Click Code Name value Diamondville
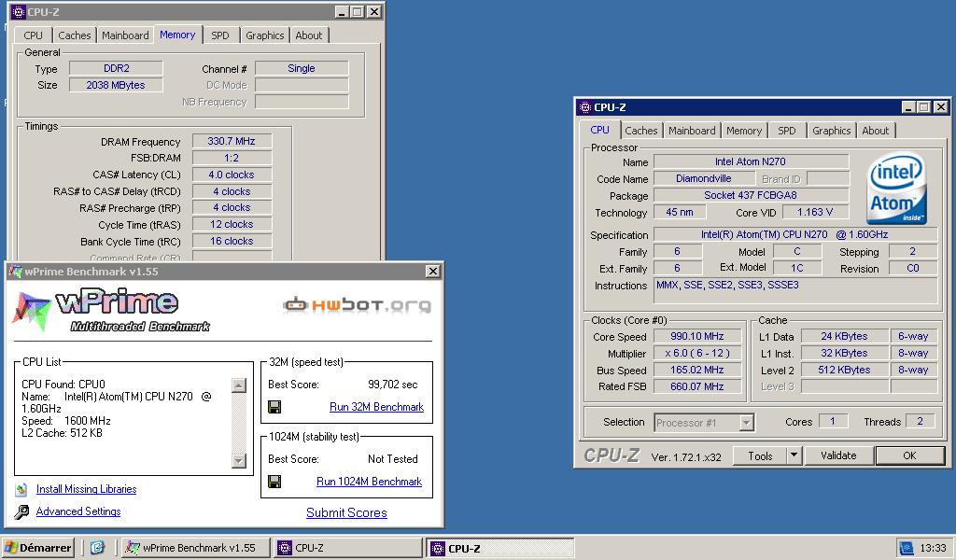This screenshot has height=560, width=956. coord(704,178)
